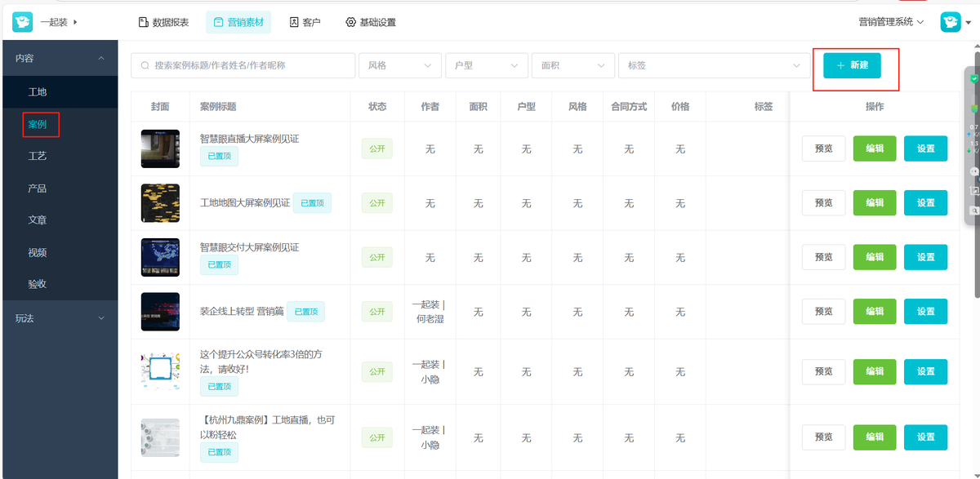Click the green shield icon on right edge
Image resolution: width=980 pixels, height=479 pixels.
tap(974, 78)
